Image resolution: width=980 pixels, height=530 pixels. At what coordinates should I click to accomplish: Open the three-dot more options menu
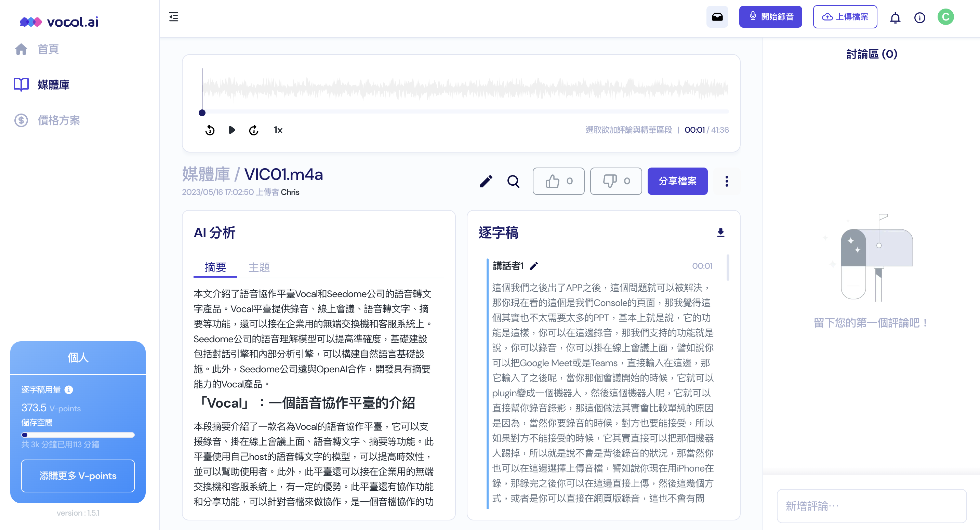pyautogui.click(x=727, y=181)
